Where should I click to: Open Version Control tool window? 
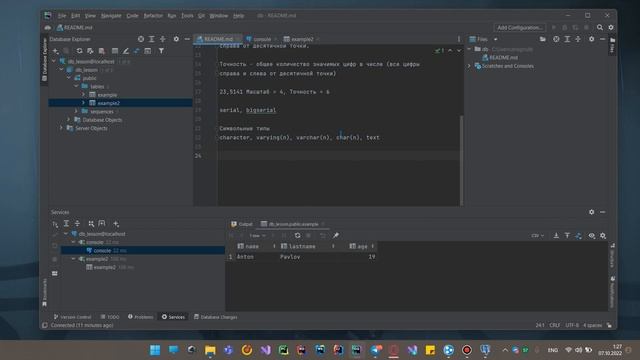[72, 317]
